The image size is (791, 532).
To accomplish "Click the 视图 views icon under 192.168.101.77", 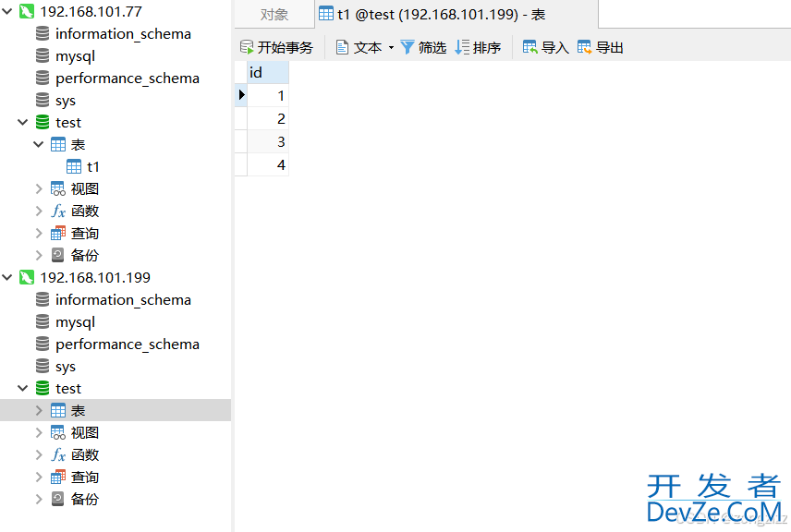I will pos(58,189).
